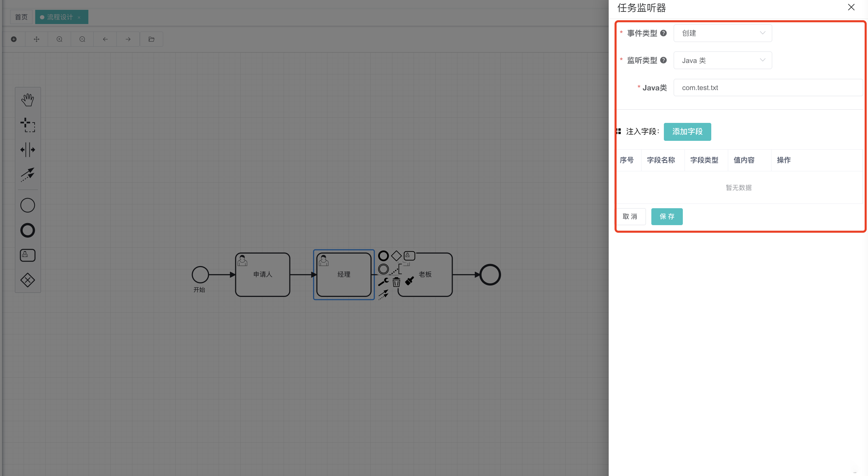Click the open folder toolbar icon
868x476 pixels.
point(151,39)
